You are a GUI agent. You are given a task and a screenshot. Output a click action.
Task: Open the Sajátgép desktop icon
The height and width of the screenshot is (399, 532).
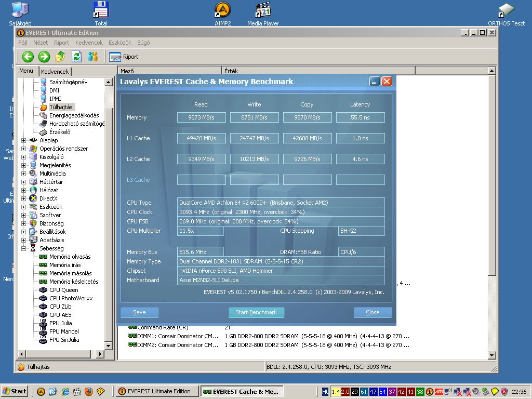(x=20, y=14)
